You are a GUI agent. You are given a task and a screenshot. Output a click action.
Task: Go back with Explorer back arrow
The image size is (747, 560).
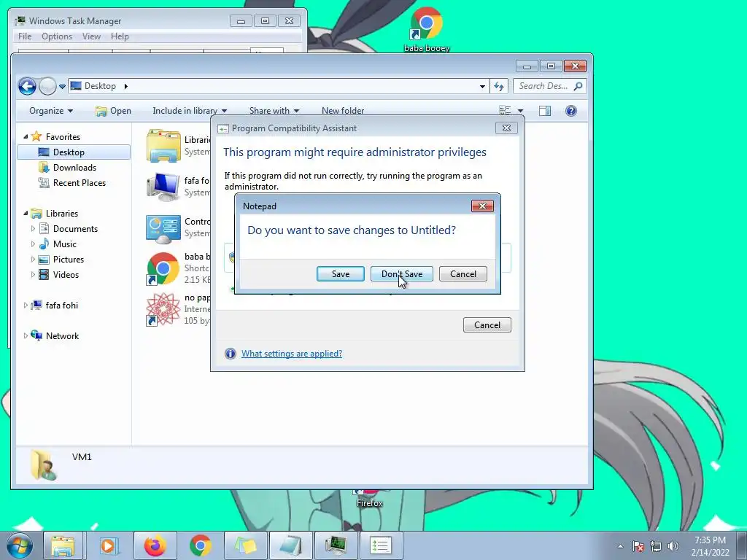point(27,86)
